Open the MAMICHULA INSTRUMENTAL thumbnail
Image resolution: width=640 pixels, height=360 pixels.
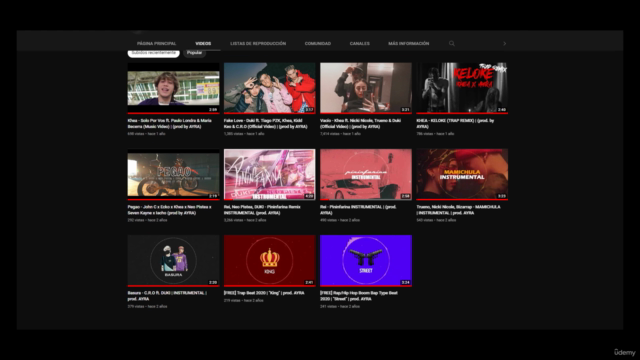[462, 174]
